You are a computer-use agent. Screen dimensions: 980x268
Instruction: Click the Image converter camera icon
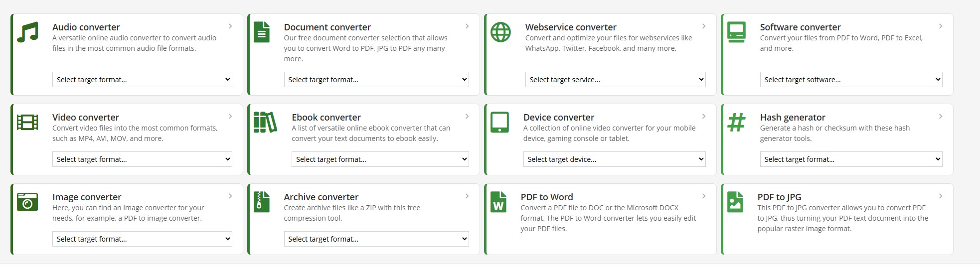coord(27,202)
